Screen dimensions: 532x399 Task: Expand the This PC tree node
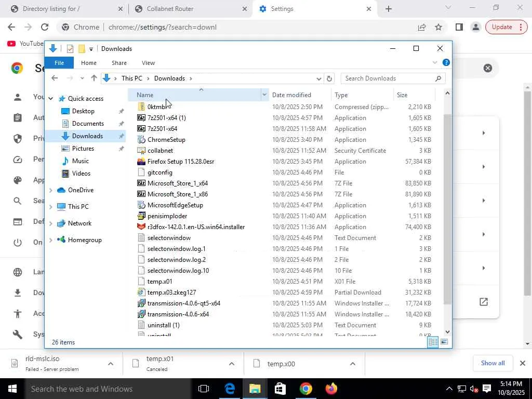pyautogui.click(x=51, y=207)
